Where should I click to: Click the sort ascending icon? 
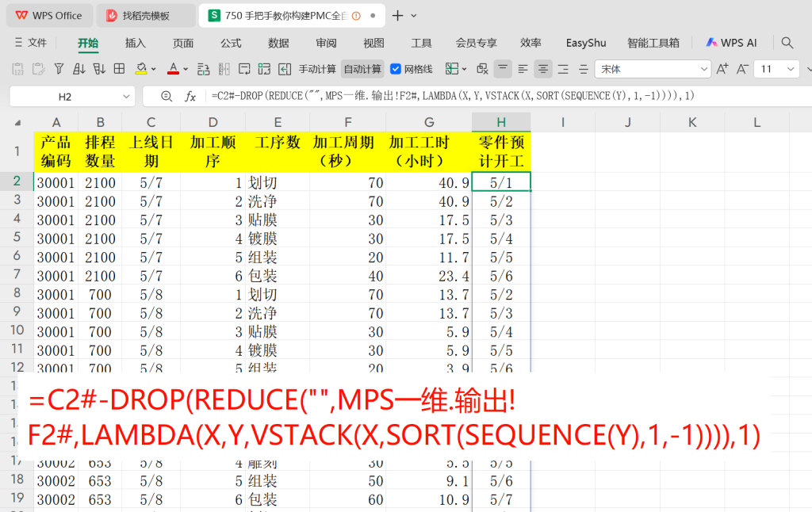79,69
